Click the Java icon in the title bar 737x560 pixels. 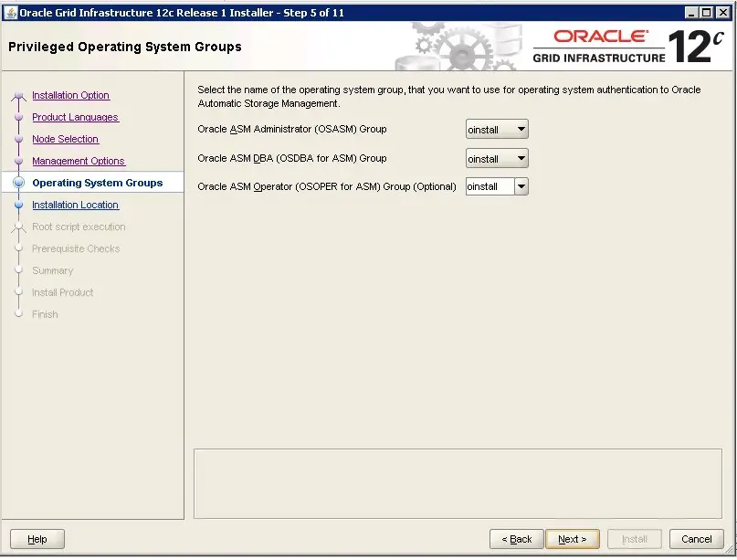point(10,12)
